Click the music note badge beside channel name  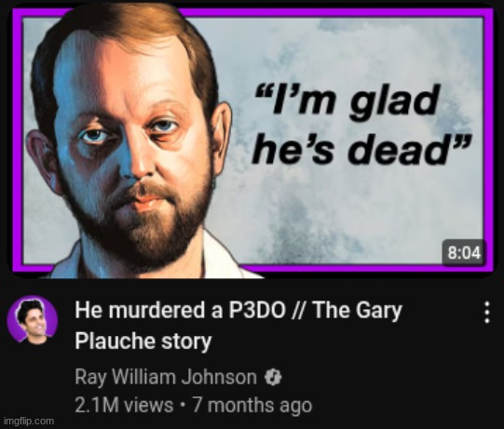point(273,377)
